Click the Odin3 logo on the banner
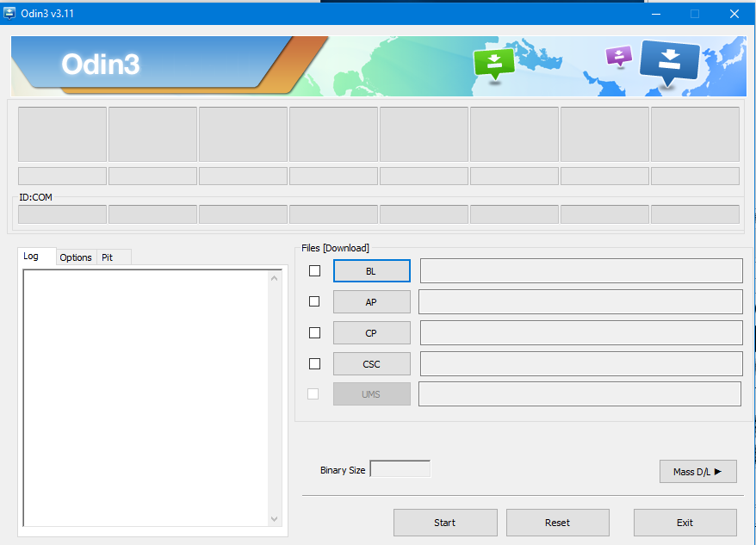Viewport: 756px width, 545px height. [100, 64]
